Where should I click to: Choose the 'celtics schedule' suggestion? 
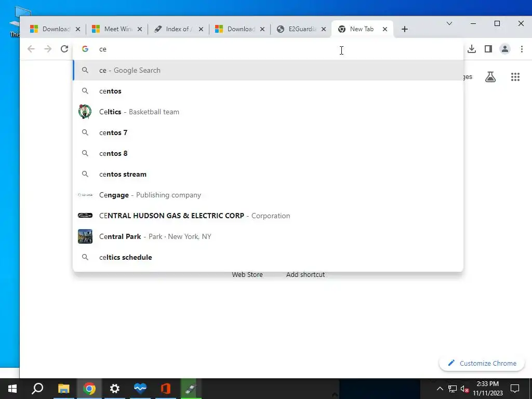(x=268, y=257)
